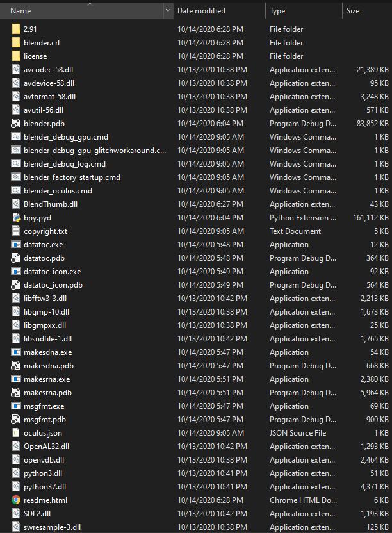Select the openvdb.dll file name
392x533 pixels.
pyautogui.click(x=44, y=460)
